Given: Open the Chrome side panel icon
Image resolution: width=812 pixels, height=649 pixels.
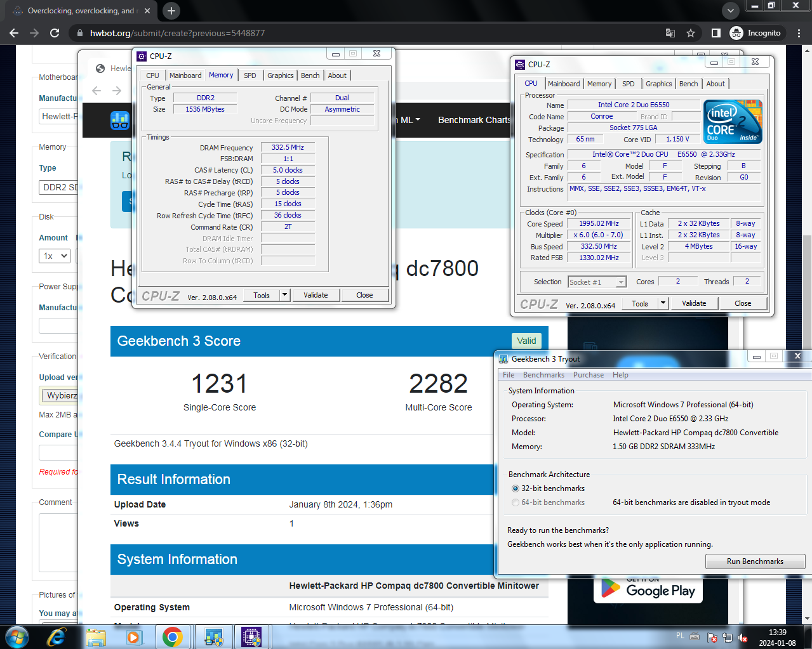Looking at the screenshot, I should [x=715, y=33].
